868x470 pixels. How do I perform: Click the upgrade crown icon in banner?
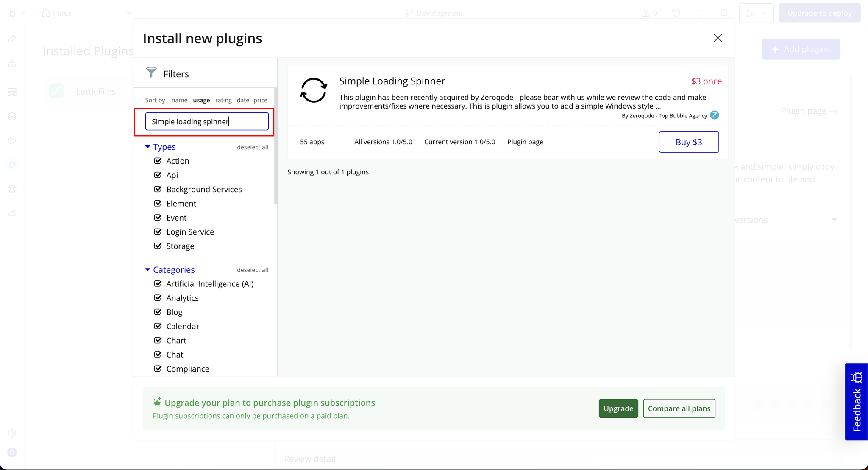coord(157,401)
